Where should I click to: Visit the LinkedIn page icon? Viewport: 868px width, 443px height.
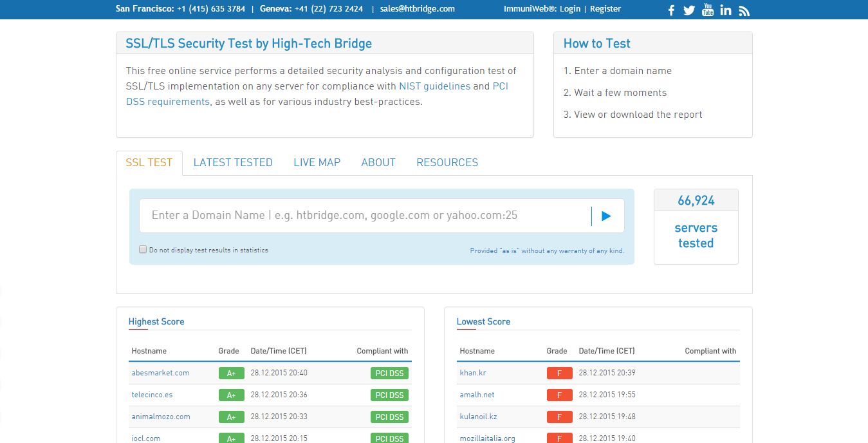(x=726, y=10)
